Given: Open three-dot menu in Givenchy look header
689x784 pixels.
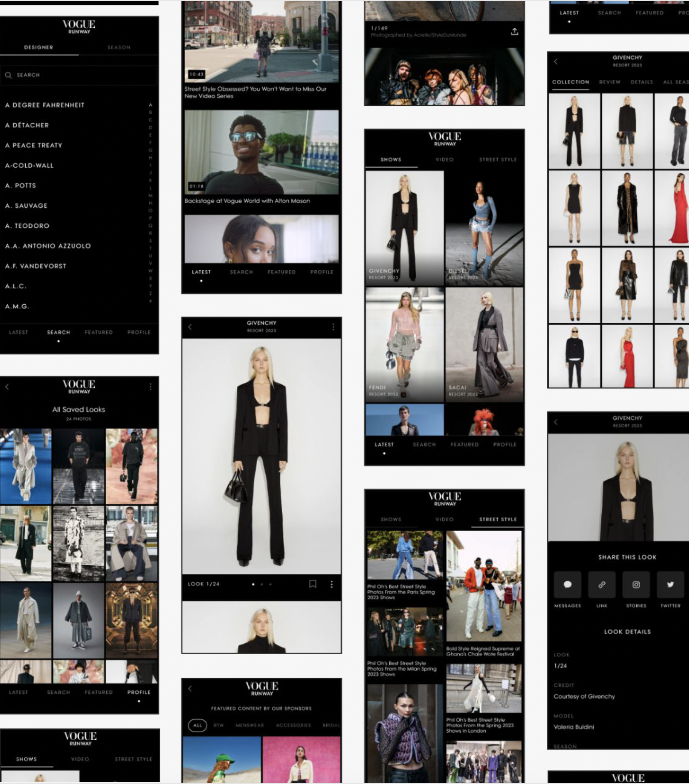Looking at the screenshot, I should 333,327.
